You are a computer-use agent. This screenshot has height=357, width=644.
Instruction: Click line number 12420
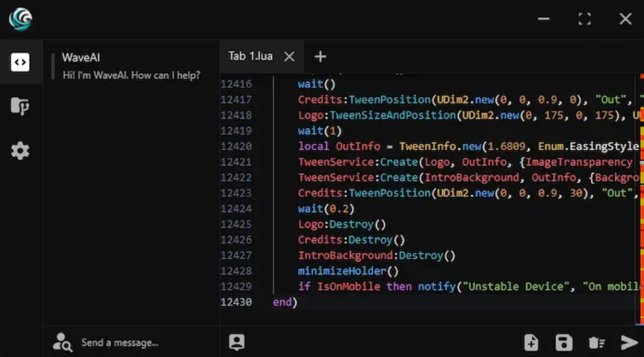(x=236, y=146)
